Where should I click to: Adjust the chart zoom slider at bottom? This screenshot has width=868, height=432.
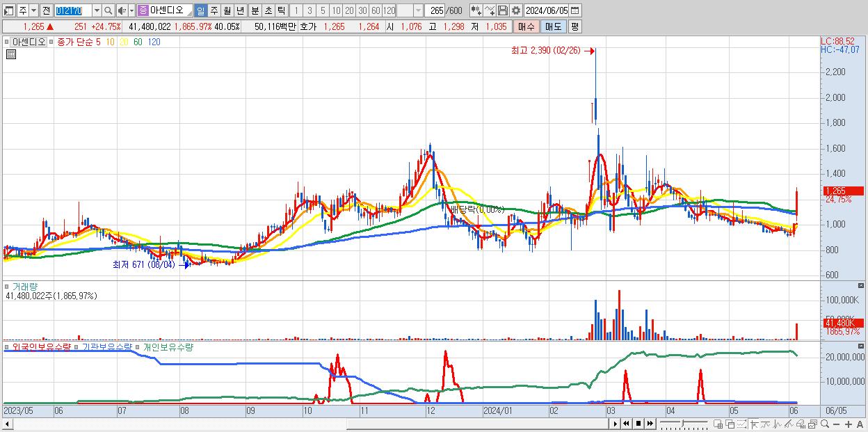[x=683, y=424]
